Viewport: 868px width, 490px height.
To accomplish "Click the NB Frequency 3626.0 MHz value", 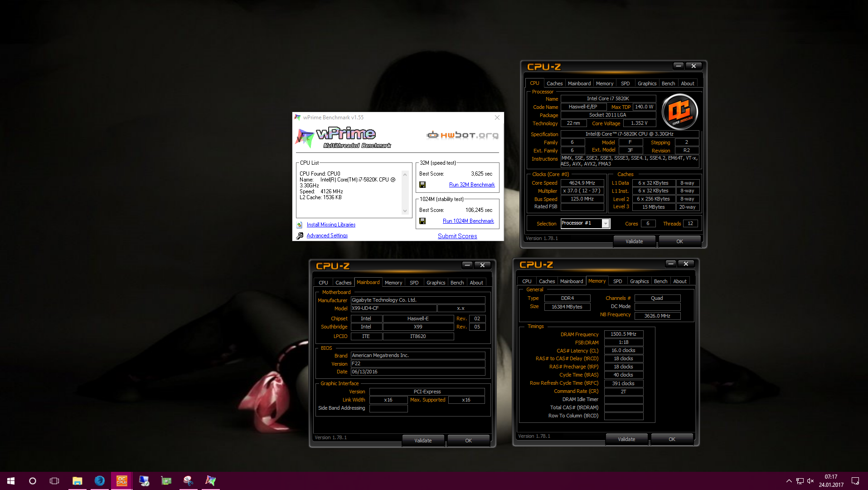I will (x=657, y=316).
